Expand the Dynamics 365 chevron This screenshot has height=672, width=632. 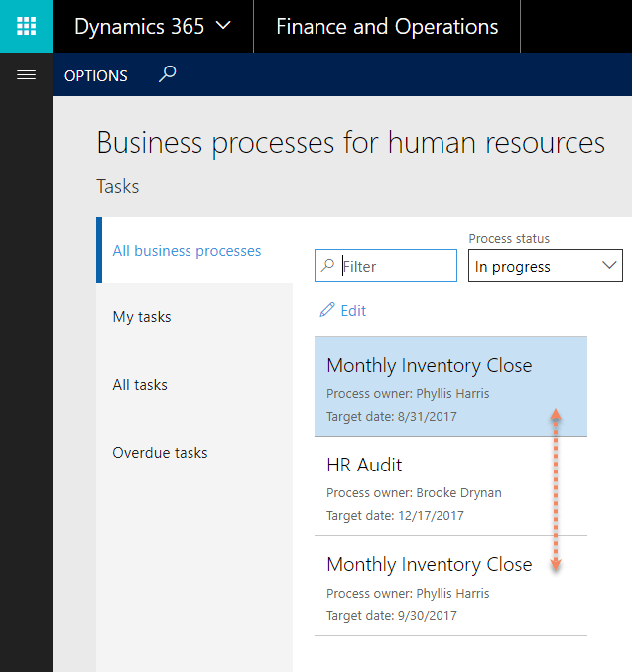[x=223, y=26]
